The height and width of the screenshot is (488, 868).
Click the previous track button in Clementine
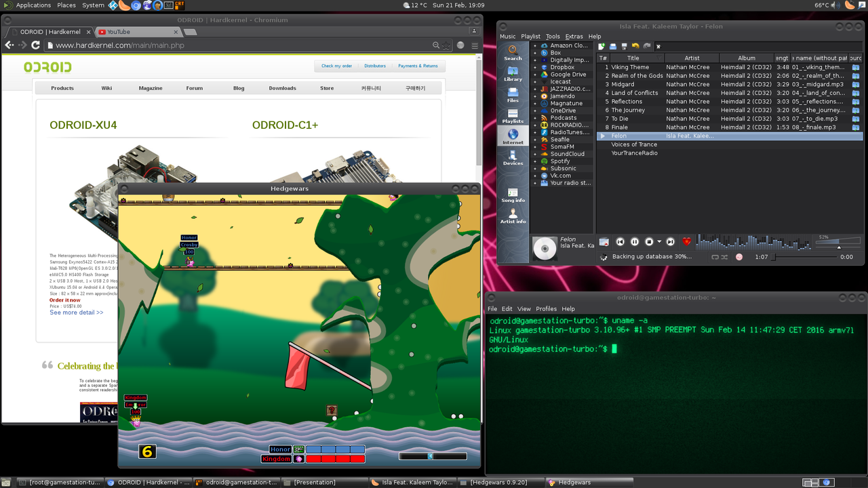[620, 242]
